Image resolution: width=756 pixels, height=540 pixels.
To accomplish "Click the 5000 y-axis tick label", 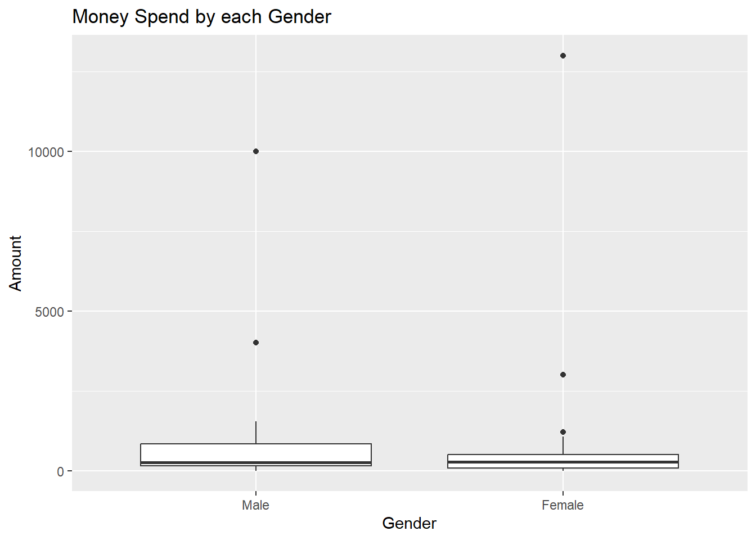I will (x=49, y=312).
